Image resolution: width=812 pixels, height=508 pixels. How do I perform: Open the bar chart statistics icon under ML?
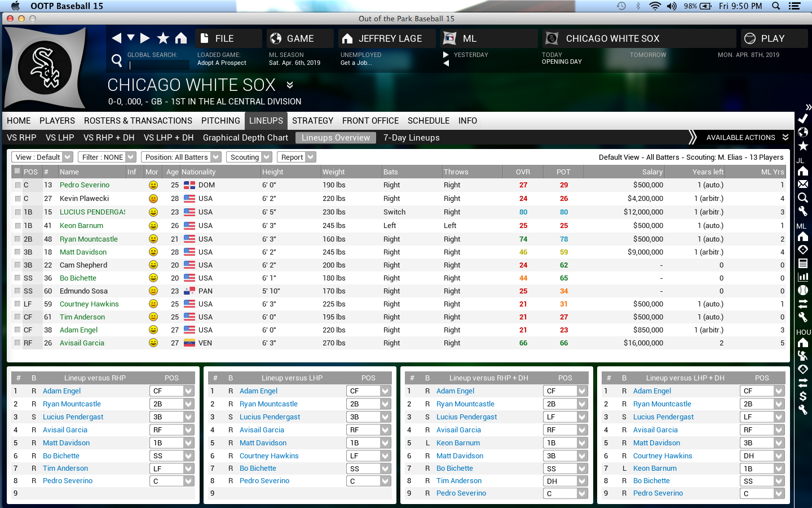(x=803, y=277)
